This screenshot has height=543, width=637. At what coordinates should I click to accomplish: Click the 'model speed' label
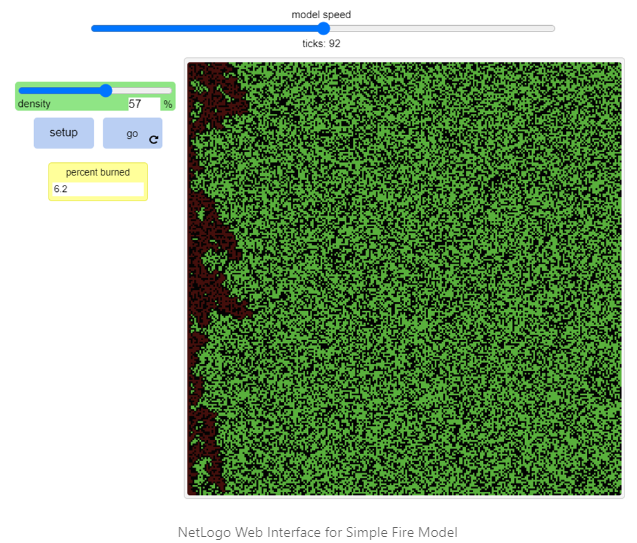click(x=321, y=15)
